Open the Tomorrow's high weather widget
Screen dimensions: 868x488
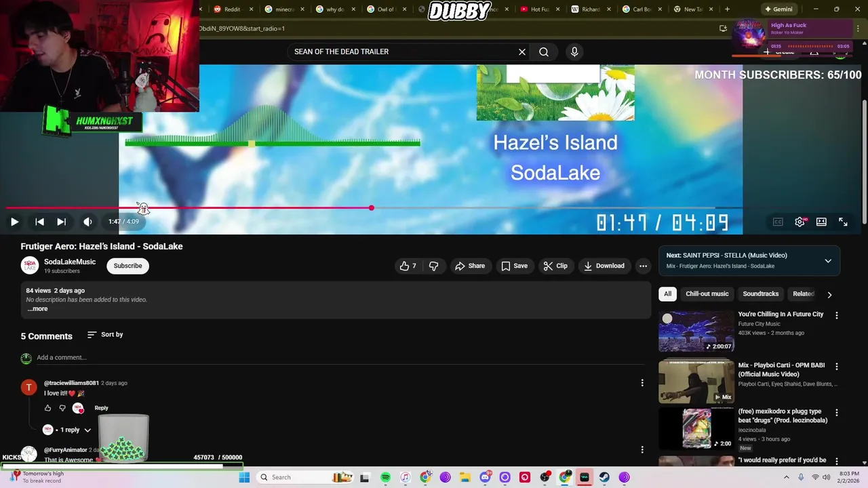click(37, 477)
